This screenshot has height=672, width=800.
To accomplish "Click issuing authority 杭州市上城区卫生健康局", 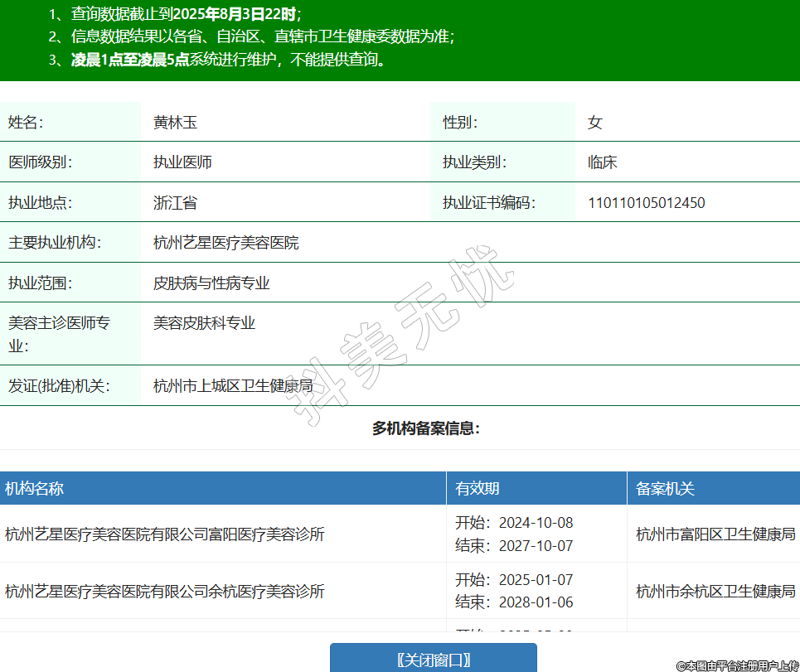I will click(x=233, y=386).
